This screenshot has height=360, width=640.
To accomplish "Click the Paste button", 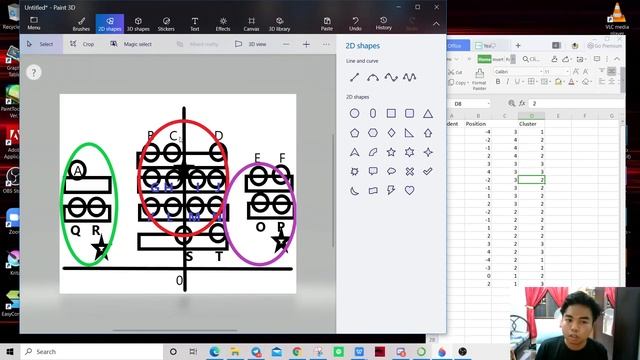I will tap(327, 24).
